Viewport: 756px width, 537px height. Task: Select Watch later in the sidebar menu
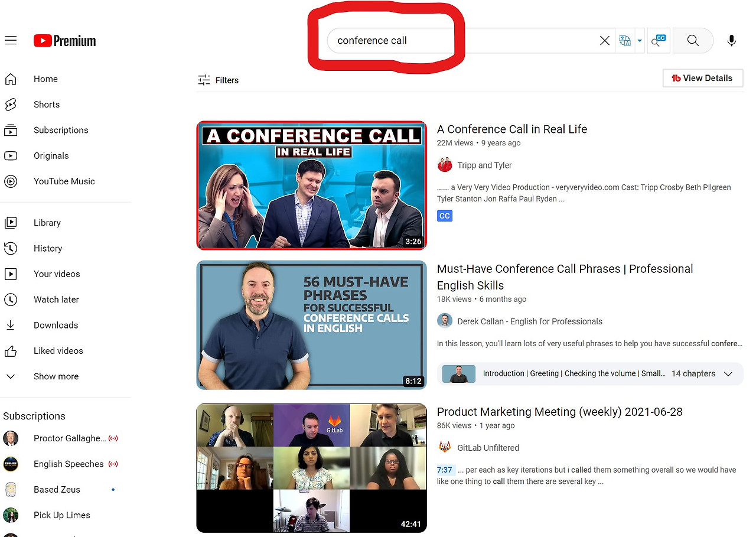pos(56,300)
